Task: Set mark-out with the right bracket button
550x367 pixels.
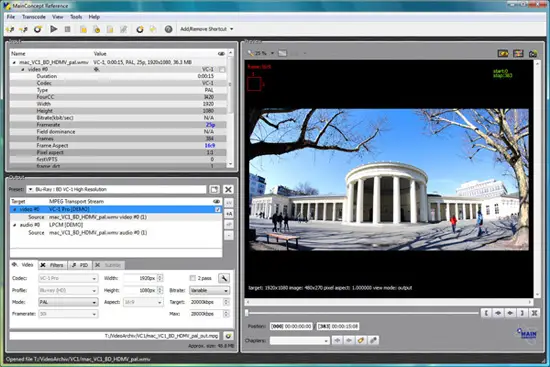Action: click(522, 313)
